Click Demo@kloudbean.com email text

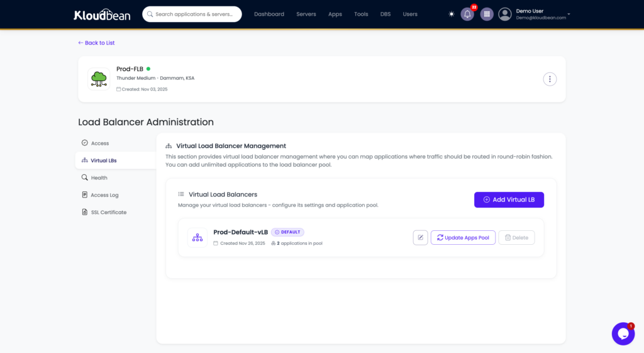(541, 18)
